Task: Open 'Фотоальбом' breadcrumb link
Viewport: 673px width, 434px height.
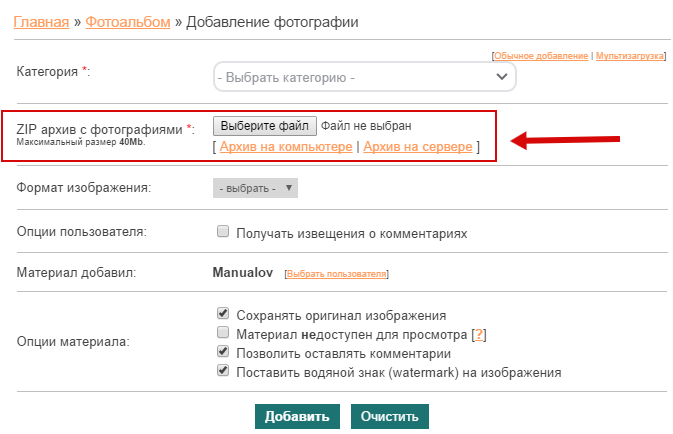Action: click(x=127, y=21)
